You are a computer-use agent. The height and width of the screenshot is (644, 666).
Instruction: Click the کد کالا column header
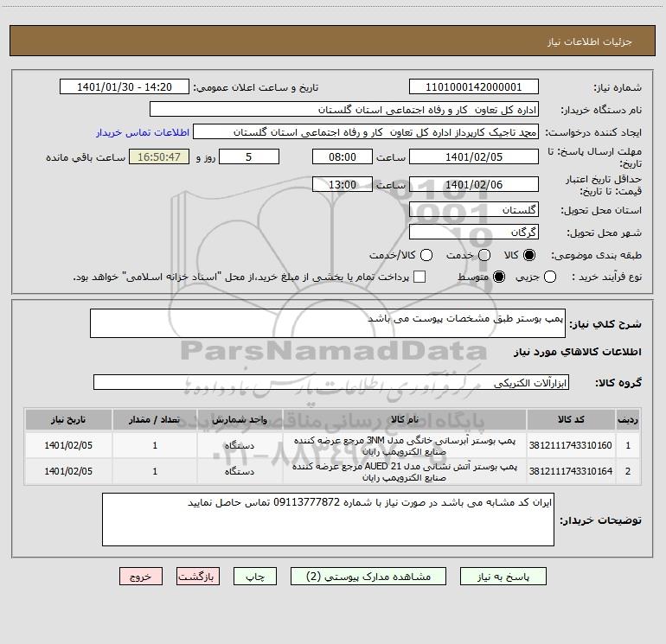[x=571, y=420]
